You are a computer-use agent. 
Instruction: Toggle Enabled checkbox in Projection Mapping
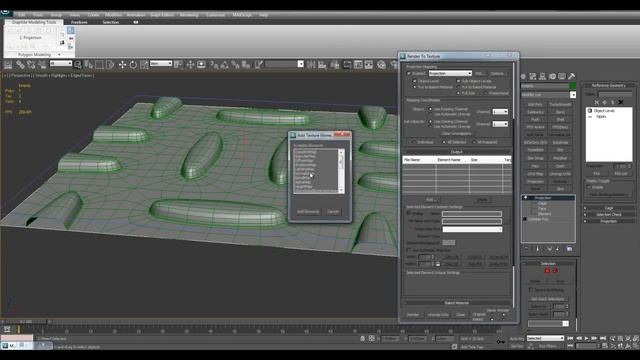[409, 73]
